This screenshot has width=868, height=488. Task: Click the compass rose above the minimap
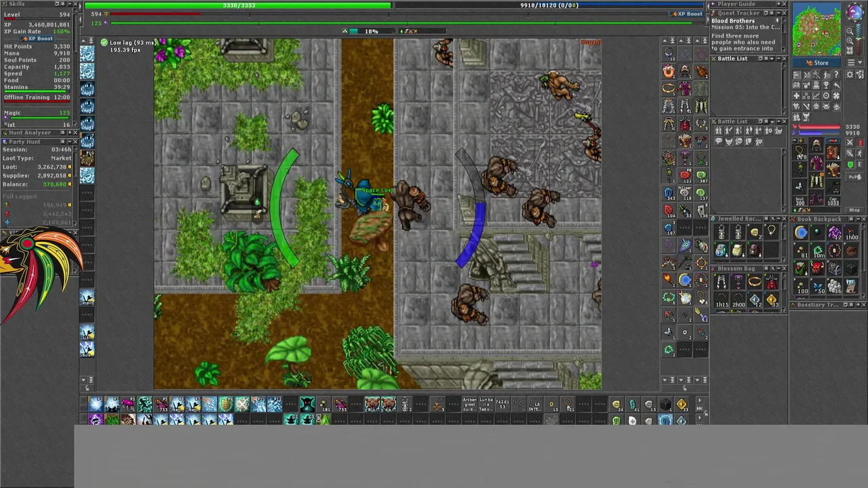856,12
